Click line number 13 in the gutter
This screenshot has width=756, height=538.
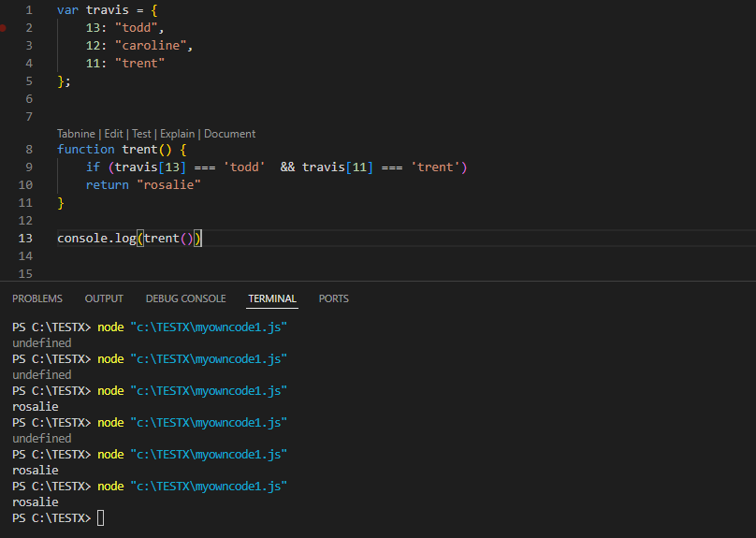coord(25,239)
